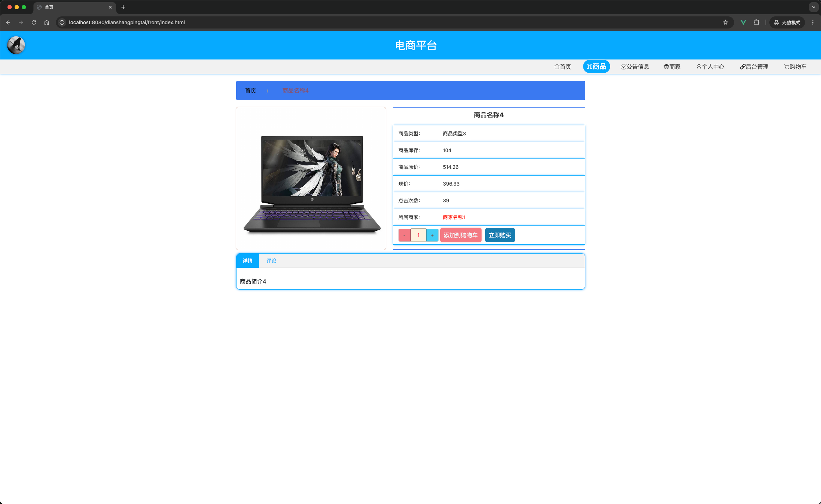Decrease quantity with the minus button
The width and height of the screenshot is (821, 504).
point(404,235)
